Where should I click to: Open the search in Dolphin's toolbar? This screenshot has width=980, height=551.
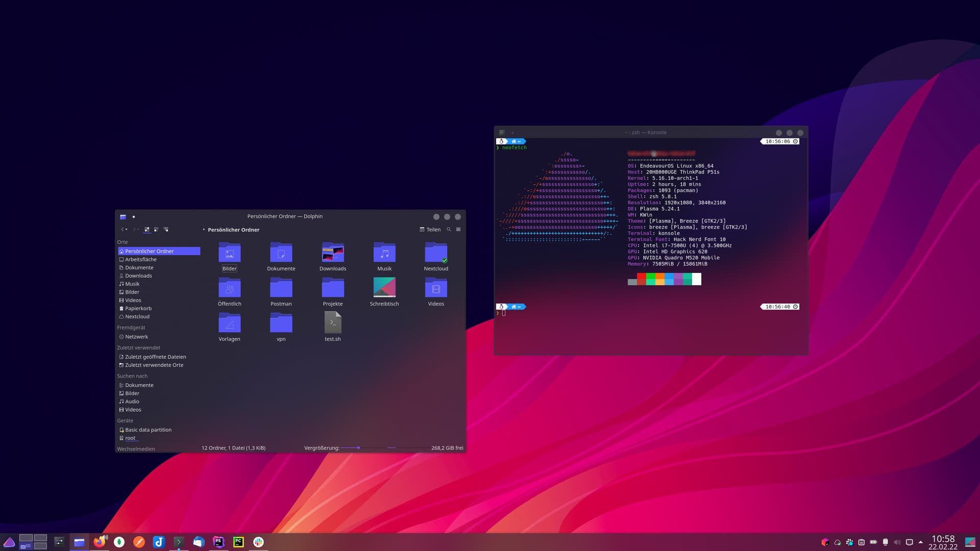pyautogui.click(x=449, y=230)
